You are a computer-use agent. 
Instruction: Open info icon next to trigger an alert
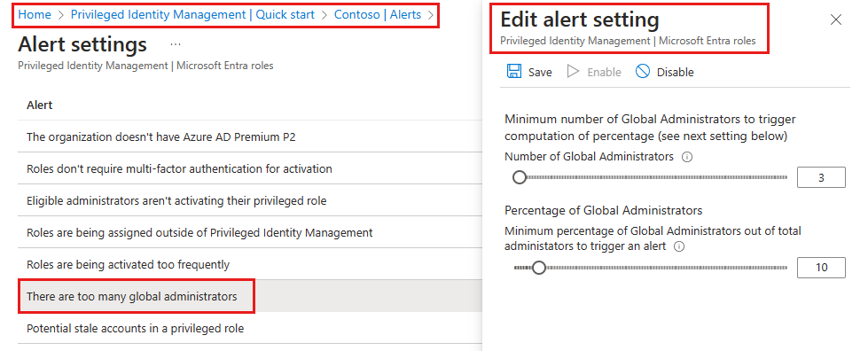(679, 246)
